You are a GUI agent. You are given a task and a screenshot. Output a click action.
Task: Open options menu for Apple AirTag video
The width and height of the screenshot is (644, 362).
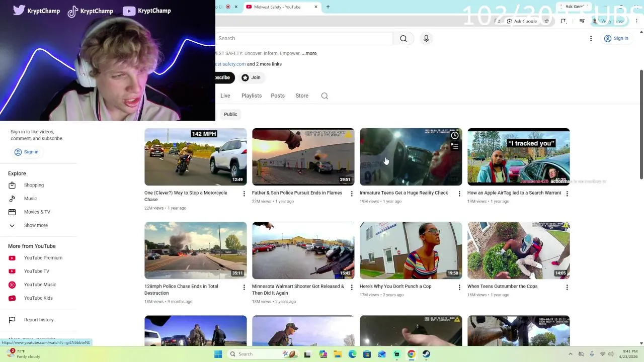coord(567,194)
